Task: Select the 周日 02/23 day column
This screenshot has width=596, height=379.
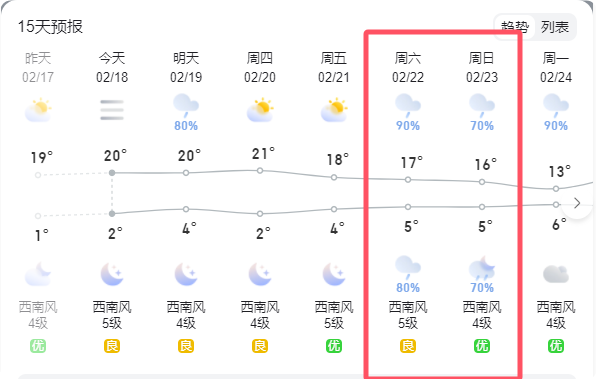Action: (x=482, y=201)
